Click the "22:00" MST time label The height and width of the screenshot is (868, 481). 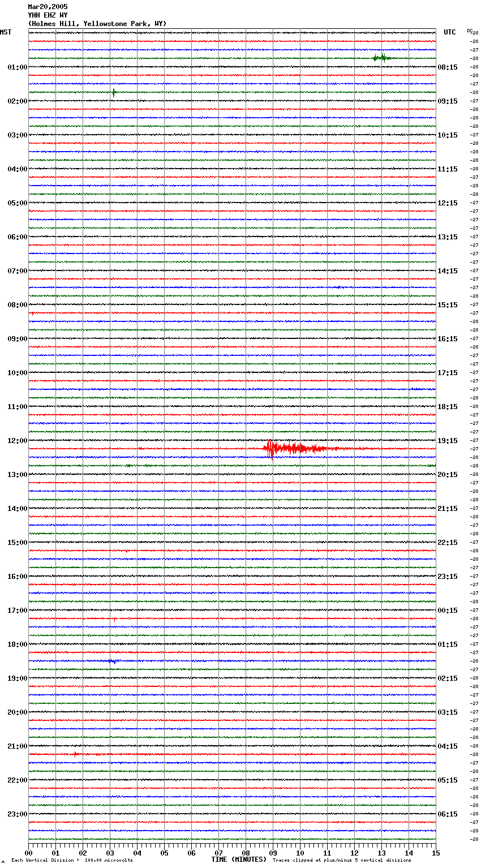(x=18, y=780)
